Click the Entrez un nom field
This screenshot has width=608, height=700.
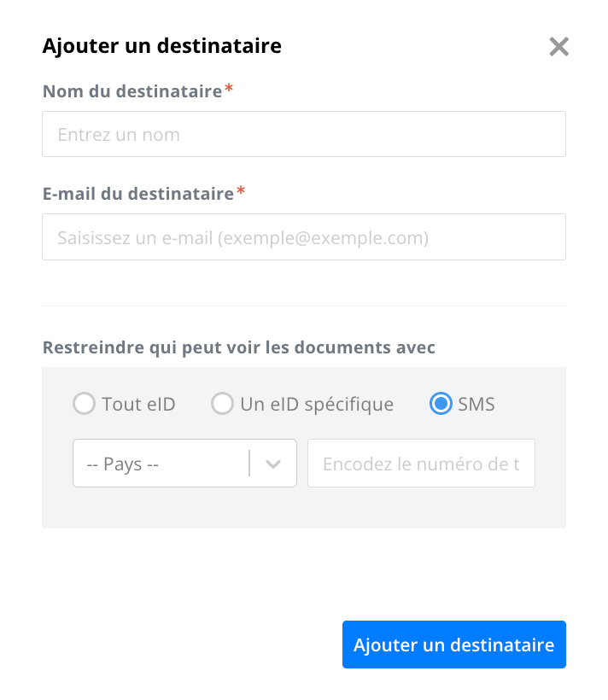point(304,134)
